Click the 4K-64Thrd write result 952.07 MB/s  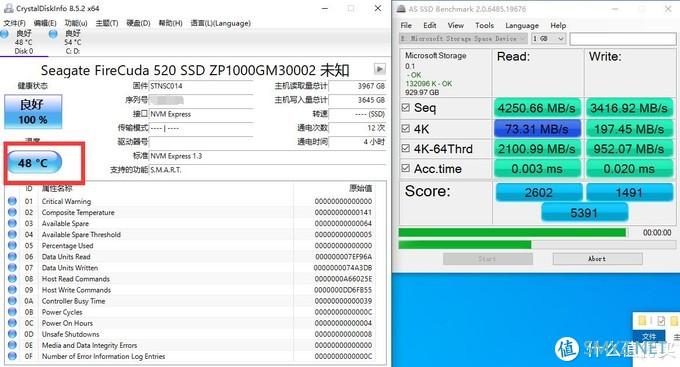(629, 149)
